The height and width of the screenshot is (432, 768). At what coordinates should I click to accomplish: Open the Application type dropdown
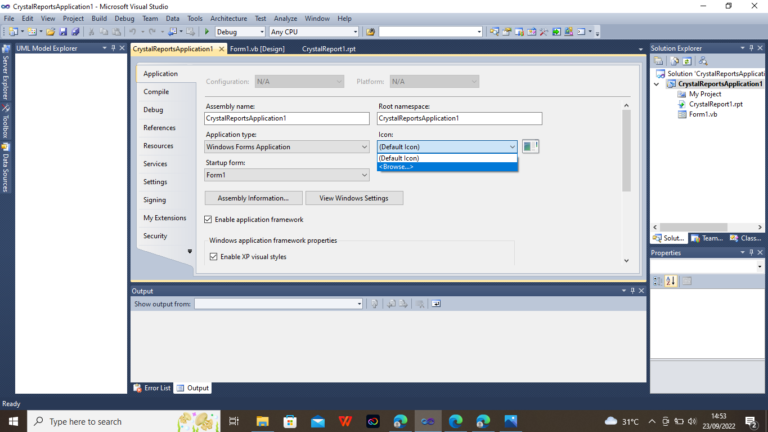tap(287, 147)
